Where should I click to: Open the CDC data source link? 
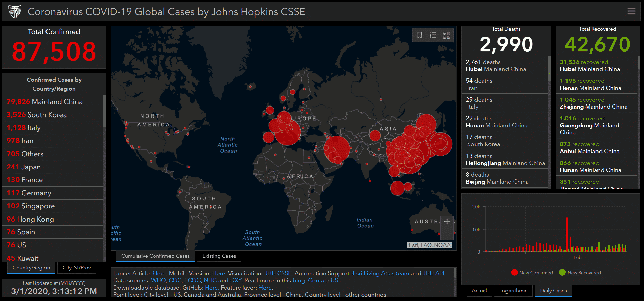pos(175,280)
